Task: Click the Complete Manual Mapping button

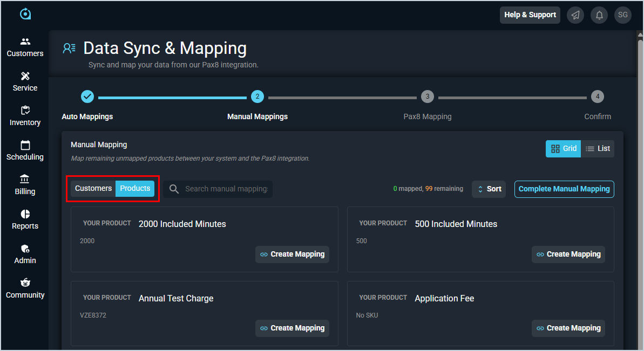Action: coord(564,189)
